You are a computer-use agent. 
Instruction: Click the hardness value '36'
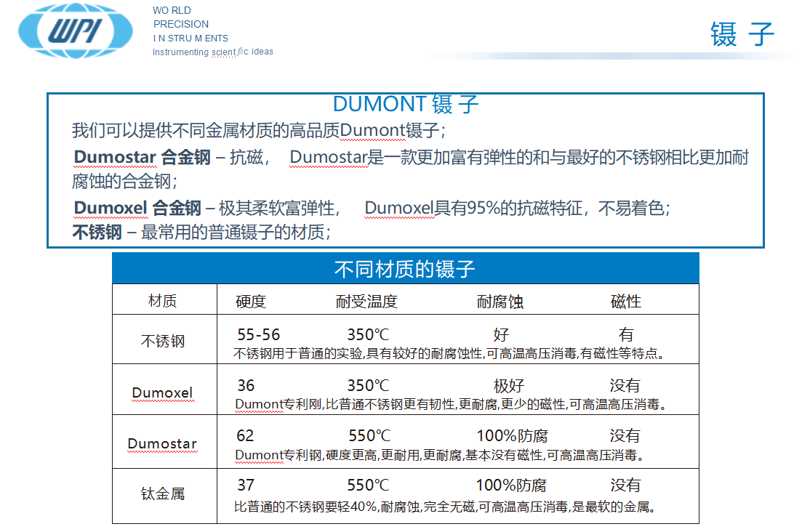(x=246, y=386)
